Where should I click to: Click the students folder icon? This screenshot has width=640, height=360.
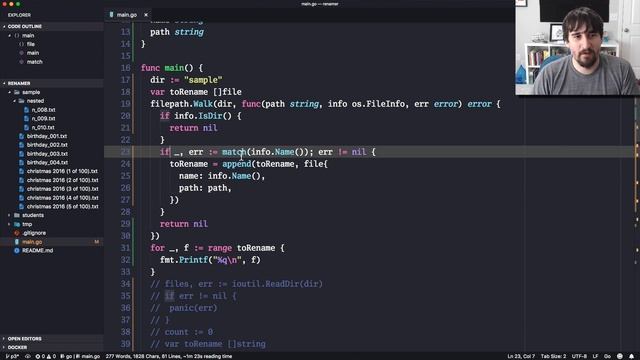(x=17, y=216)
